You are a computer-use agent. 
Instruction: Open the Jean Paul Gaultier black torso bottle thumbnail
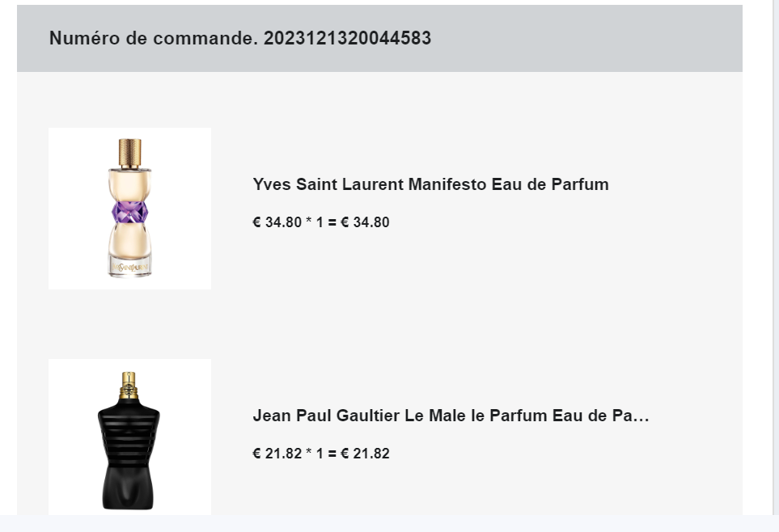coord(129,437)
